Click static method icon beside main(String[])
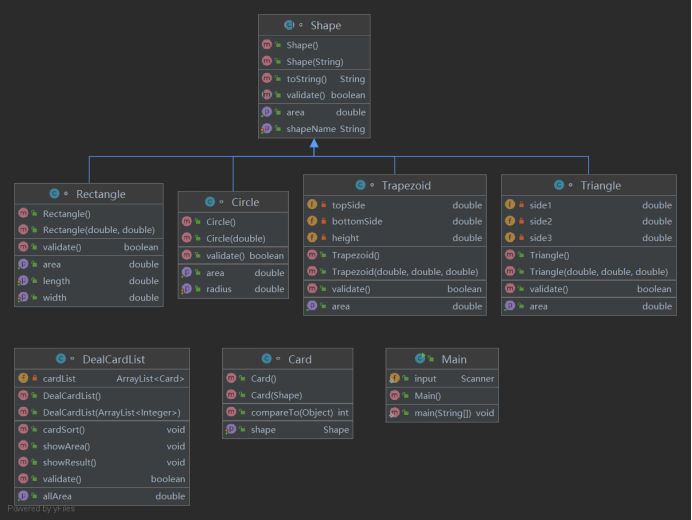The width and height of the screenshot is (692, 520). click(394, 413)
